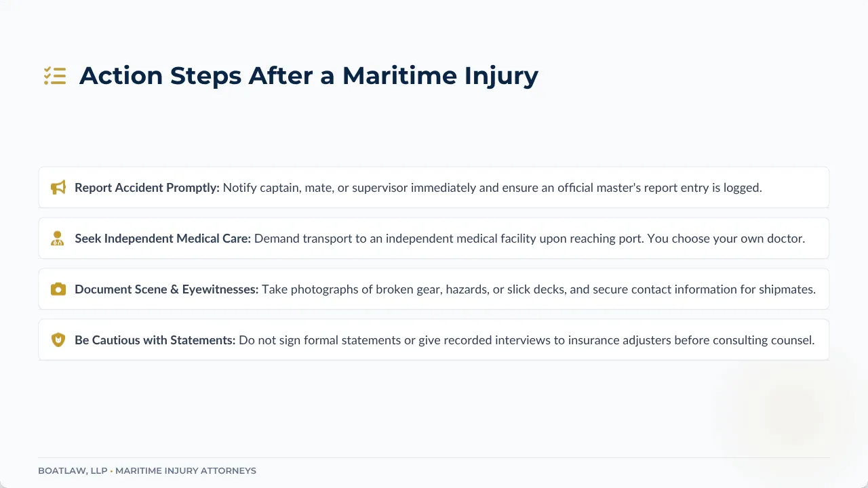Click the doctor icon for medical care
868x488 pixels.
tap(58, 239)
